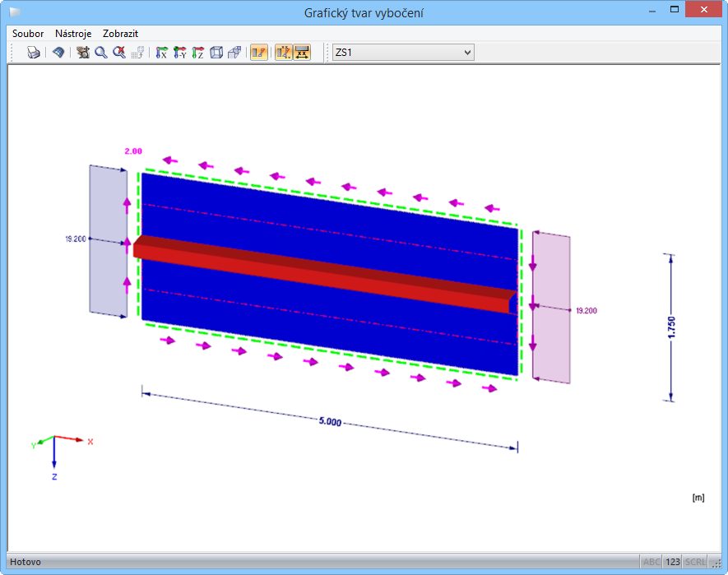Click the perspective box view icon
Image resolution: width=728 pixels, height=575 pixels.
(x=235, y=52)
